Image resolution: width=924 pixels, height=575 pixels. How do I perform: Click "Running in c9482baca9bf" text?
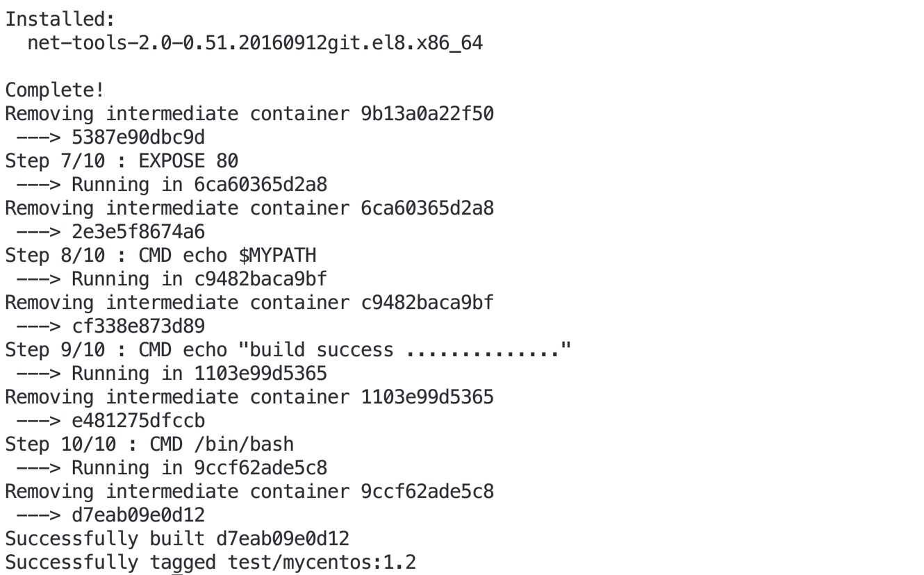tap(199, 279)
